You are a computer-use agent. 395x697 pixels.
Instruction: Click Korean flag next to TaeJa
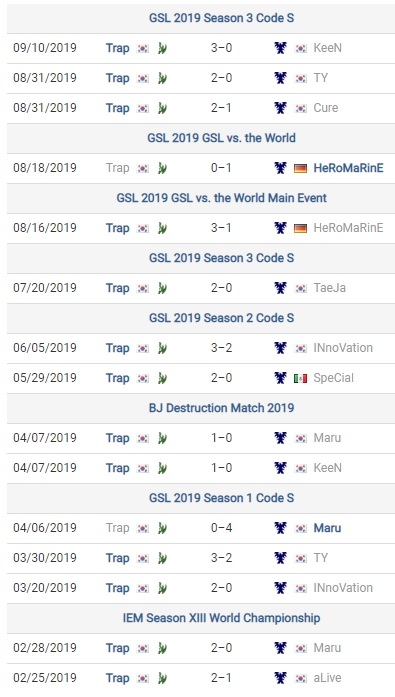301,288
